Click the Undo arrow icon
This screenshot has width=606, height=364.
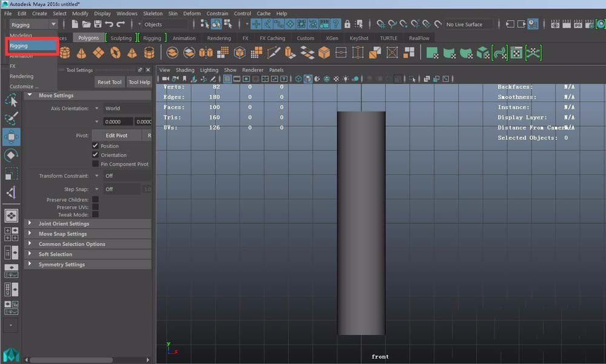(x=109, y=24)
